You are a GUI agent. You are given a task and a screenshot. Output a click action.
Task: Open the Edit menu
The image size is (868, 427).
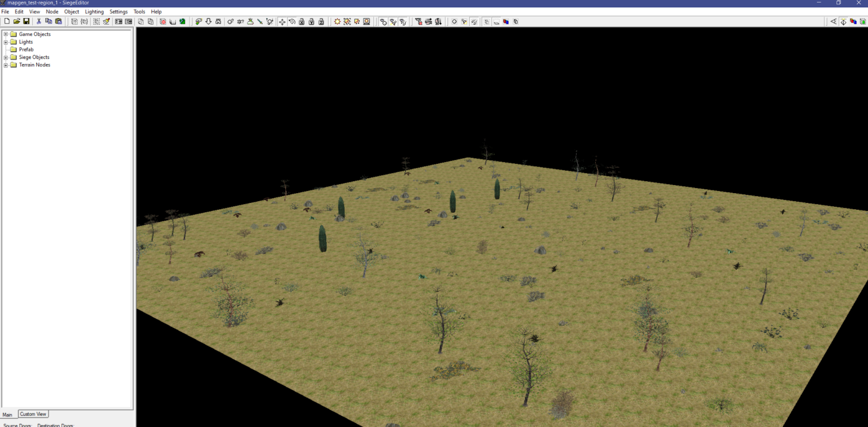tap(19, 12)
